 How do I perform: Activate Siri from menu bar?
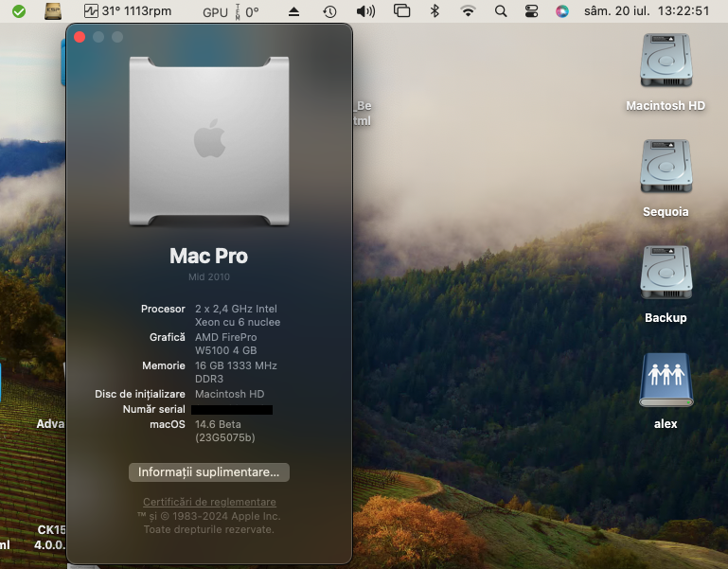(x=562, y=11)
